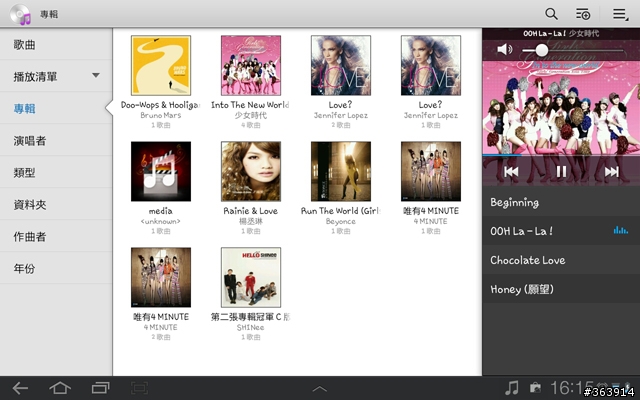Tap the add-to-playlist icon in top bar
Viewport: 640px width, 400px height.
click(x=583, y=14)
